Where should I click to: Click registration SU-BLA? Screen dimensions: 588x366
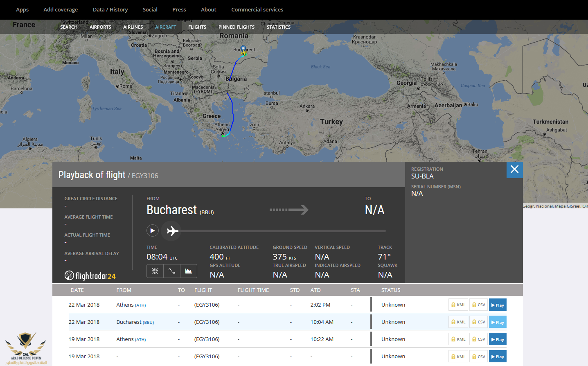(x=422, y=176)
